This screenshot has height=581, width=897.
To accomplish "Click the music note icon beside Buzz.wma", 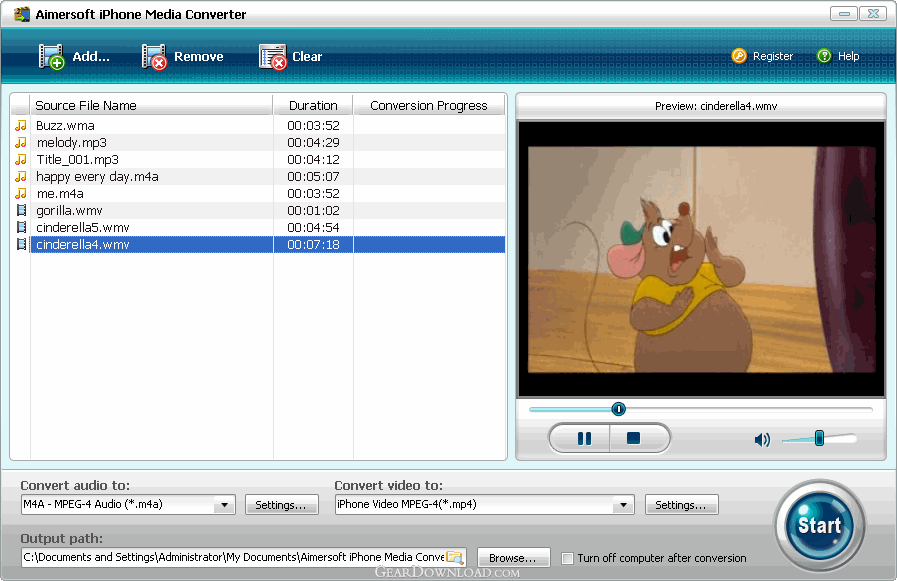I will [x=21, y=125].
